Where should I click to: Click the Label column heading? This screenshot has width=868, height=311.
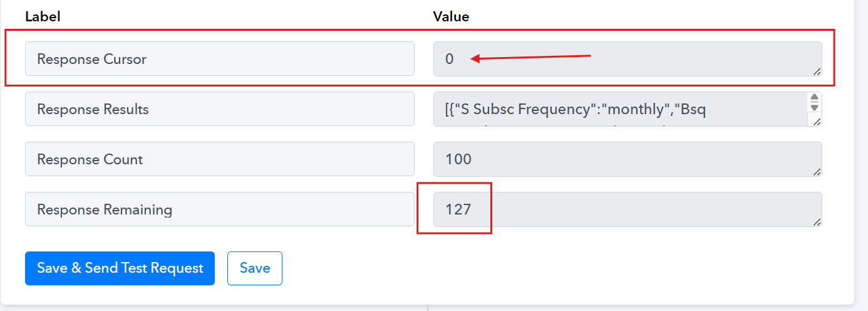(43, 17)
